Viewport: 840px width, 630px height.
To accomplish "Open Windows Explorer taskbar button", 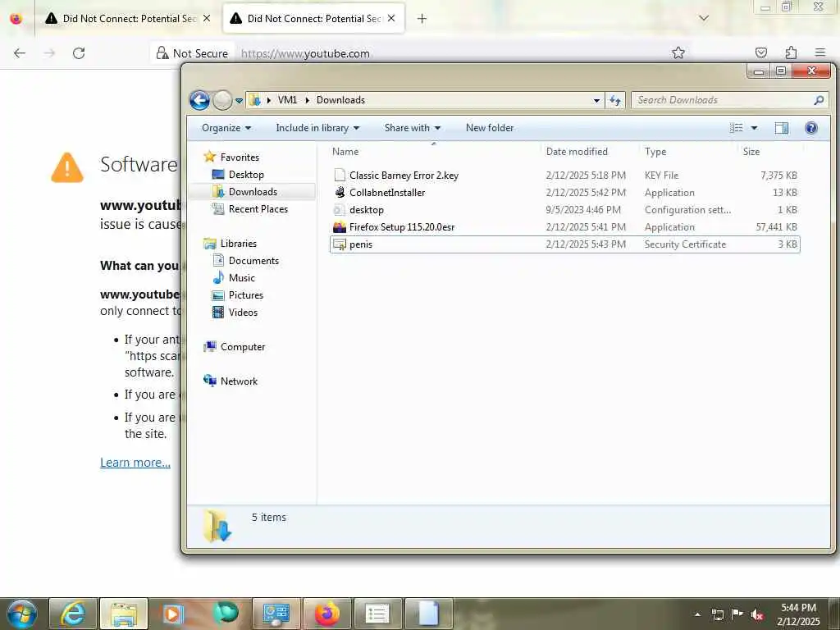I will [x=123, y=614].
